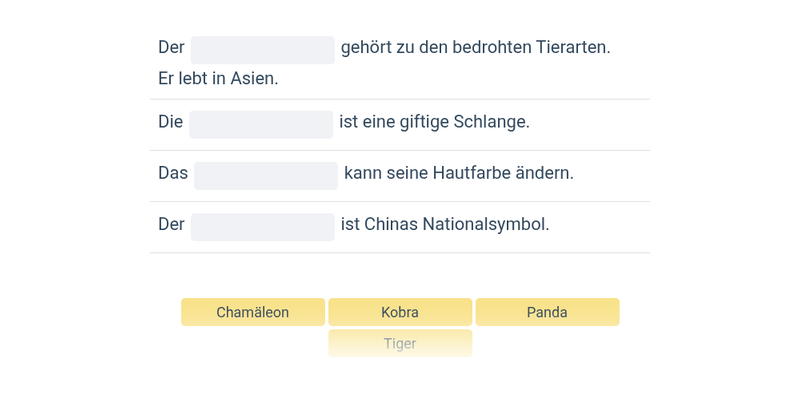Screen dimensions: 800x400
Task: Select the faded Tiger tile
Action: coord(400,343)
